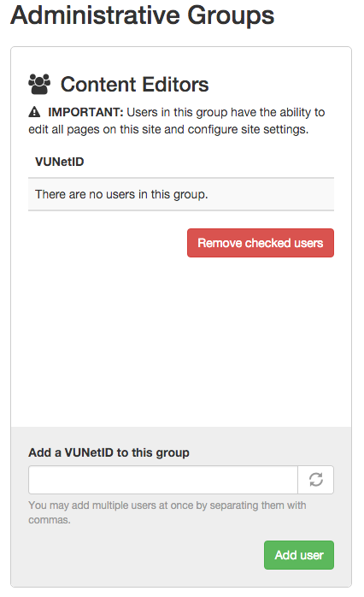Click empty area right of Content Editors title
This screenshot has height=597, width=364.
272,85
